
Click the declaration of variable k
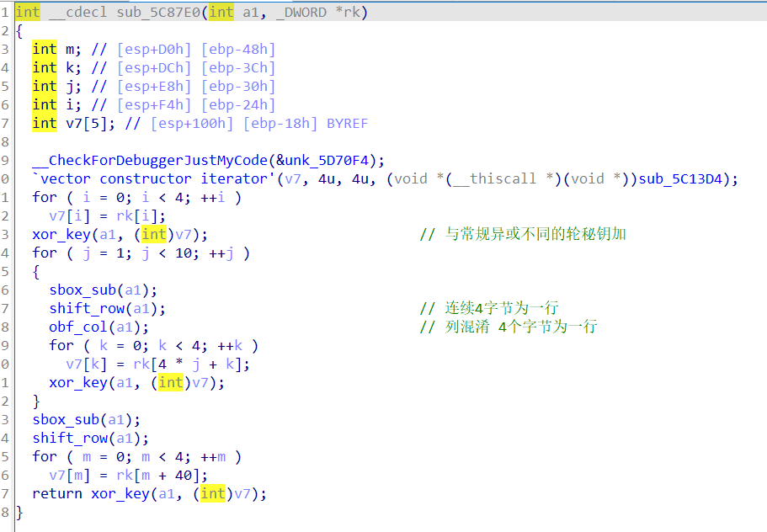click(x=56, y=67)
